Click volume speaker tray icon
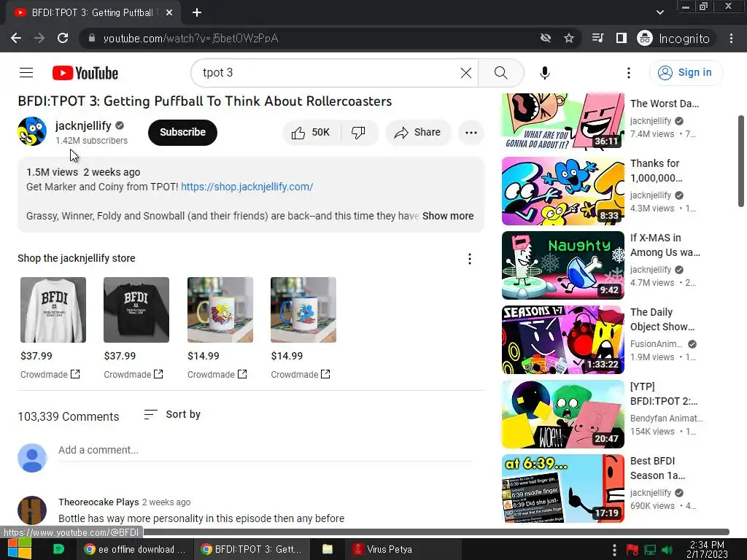 pyautogui.click(x=667, y=550)
